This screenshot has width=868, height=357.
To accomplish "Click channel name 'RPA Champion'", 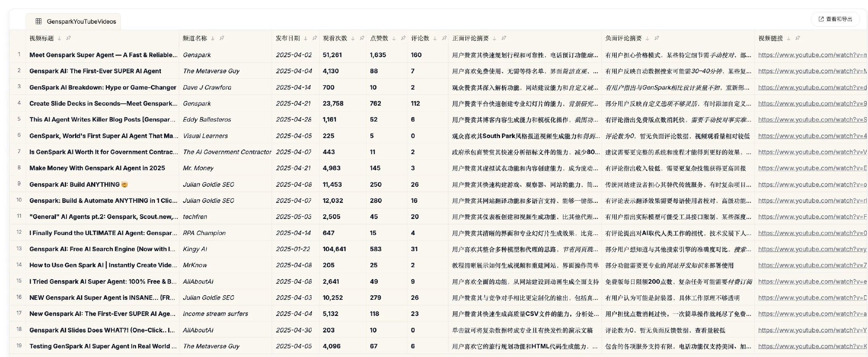I will (x=204, y=233).
